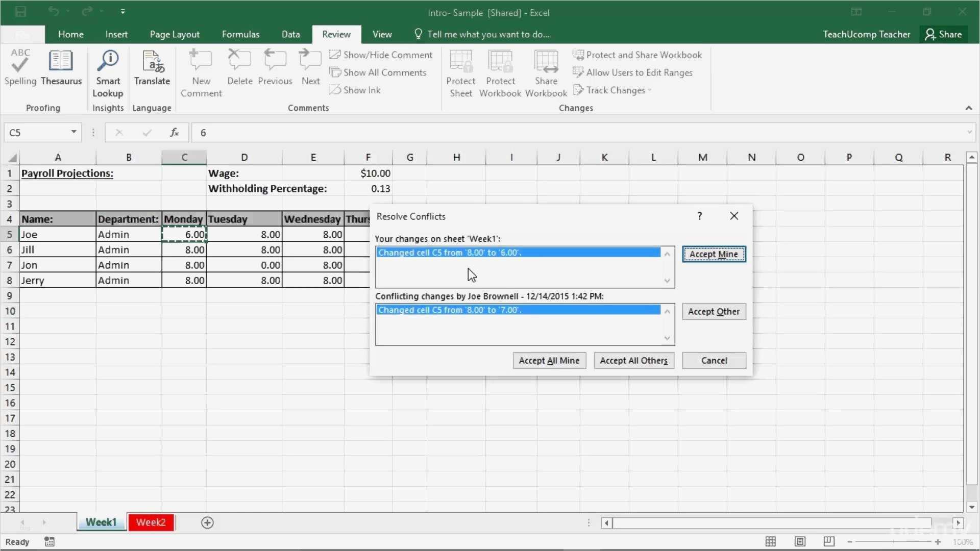Click the zoom in plus on the zoom slider
Viewport: 980px width, 551px height.
[x=938, y=542]
